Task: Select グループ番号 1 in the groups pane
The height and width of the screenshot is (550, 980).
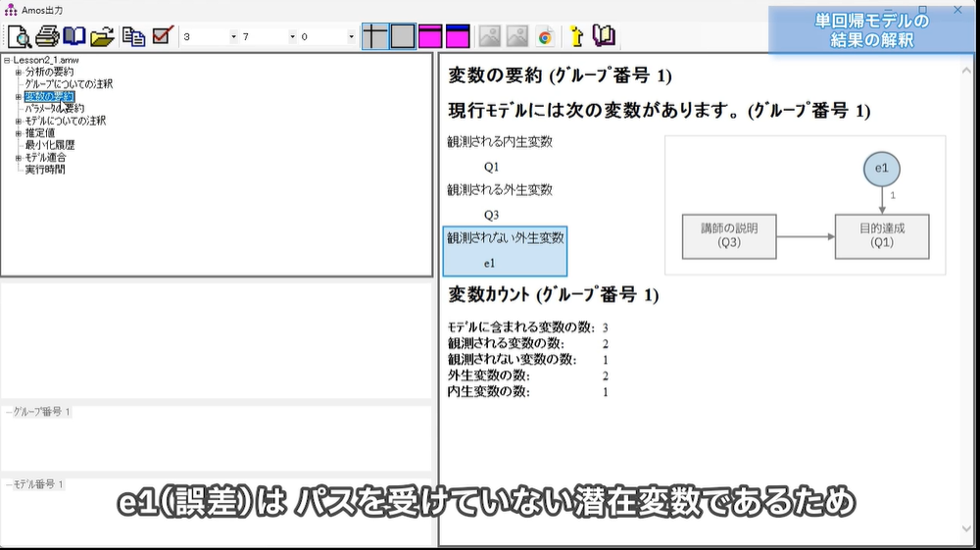Action: (x=41, y=412)
